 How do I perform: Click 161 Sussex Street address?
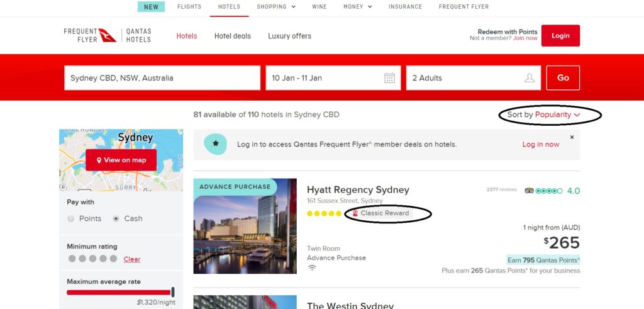coord(345,201)
